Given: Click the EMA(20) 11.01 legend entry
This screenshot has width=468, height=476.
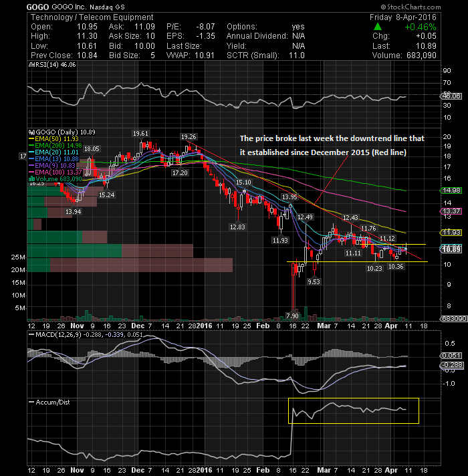Looking at the screenshot, I should [x=53, y=152].
